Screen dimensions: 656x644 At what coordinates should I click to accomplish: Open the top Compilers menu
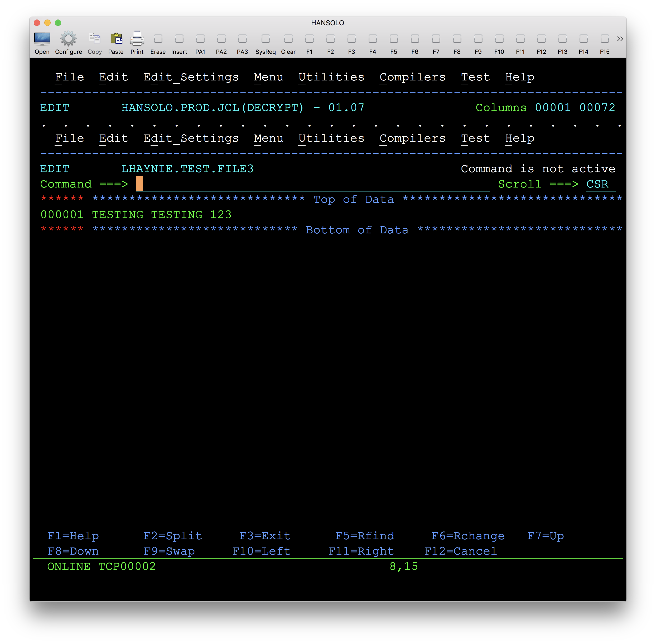coord(412,77)
